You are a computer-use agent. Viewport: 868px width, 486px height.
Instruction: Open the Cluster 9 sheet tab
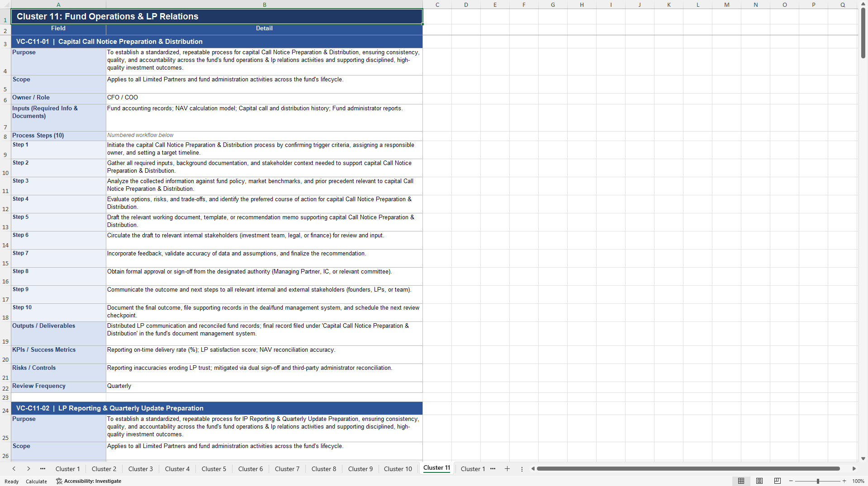tap(360, 469)
